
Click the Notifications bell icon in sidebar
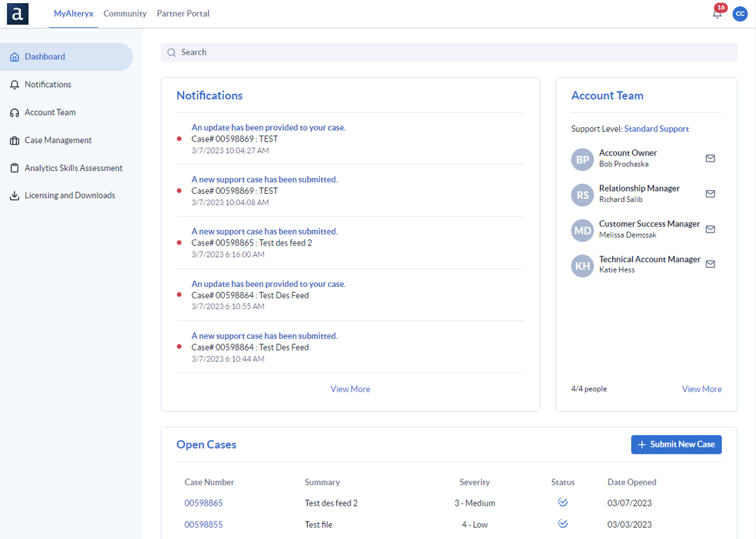(x=14, y=85)
